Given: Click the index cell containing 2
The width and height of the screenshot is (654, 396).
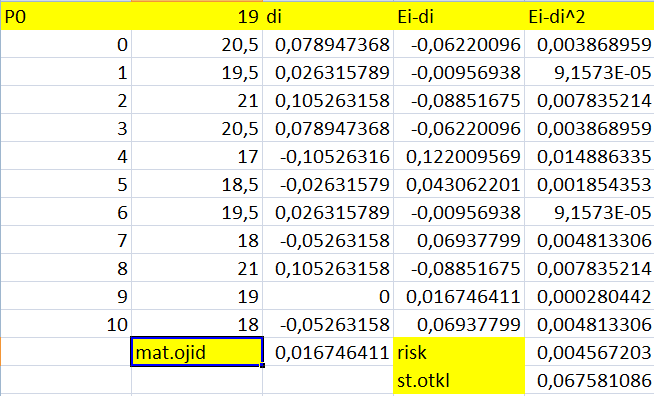Looking at the screenshot, I should pyautogui.click(x=66, y=101).
